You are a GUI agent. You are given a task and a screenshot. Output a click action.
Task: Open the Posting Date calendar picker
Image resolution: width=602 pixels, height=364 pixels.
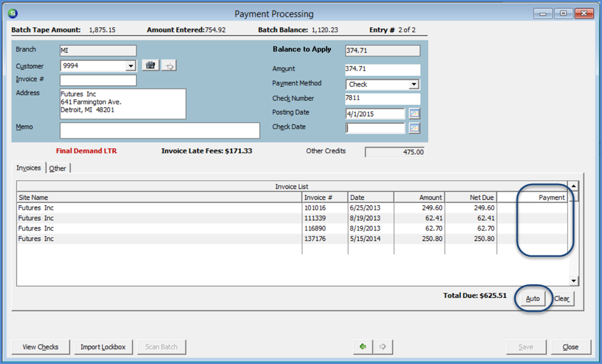pos(414,113)
